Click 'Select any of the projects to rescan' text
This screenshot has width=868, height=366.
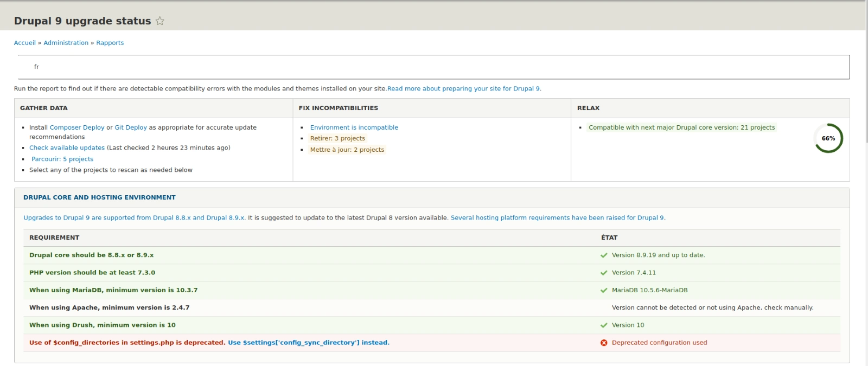coord(111,170)
